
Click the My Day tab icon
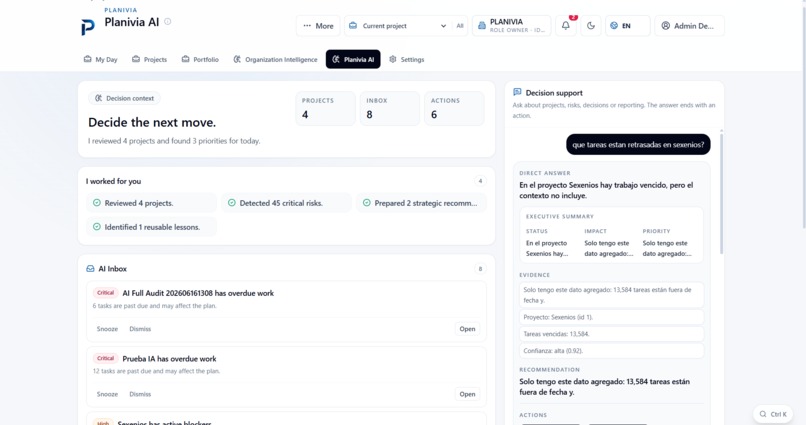87,59
